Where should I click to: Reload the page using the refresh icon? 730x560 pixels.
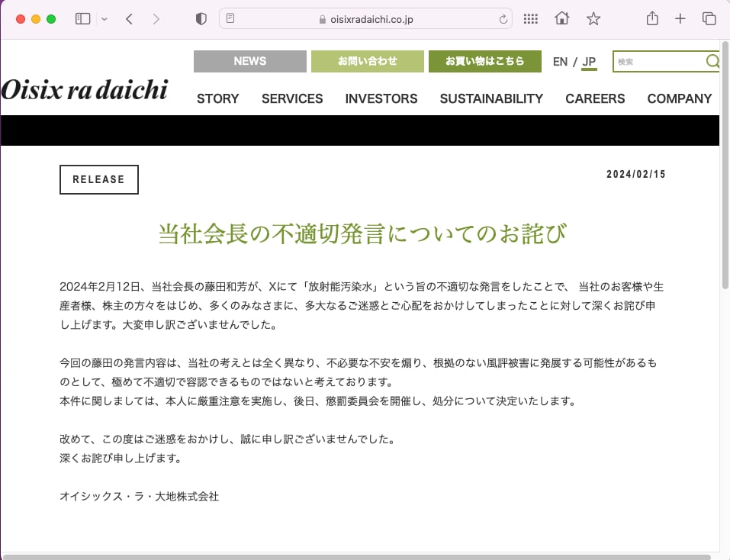[503, 19]
